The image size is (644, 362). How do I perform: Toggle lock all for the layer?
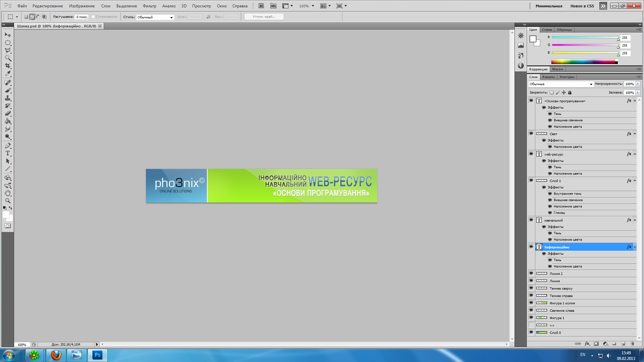click(x=570, y=93)
